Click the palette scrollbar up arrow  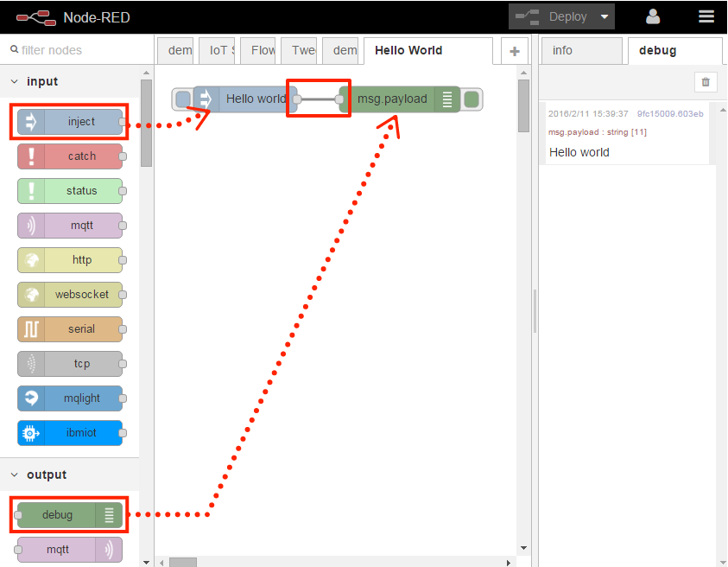click(146, 73)
